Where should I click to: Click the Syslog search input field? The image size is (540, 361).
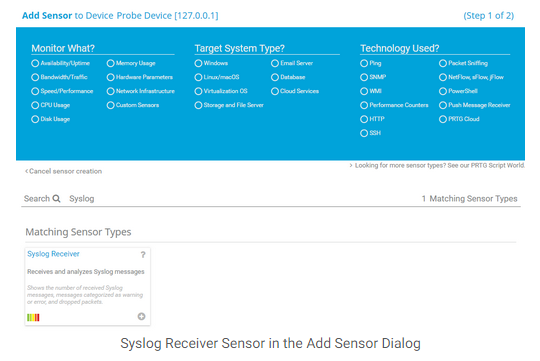(241, 199)
